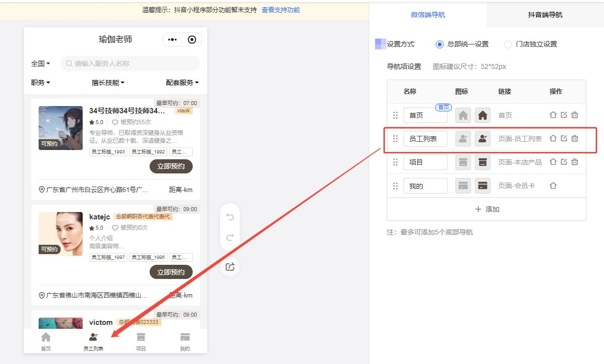Screen dimensions: 604x364
Task: Open 查看支持功能 link
Action: [x=281, y=10]
